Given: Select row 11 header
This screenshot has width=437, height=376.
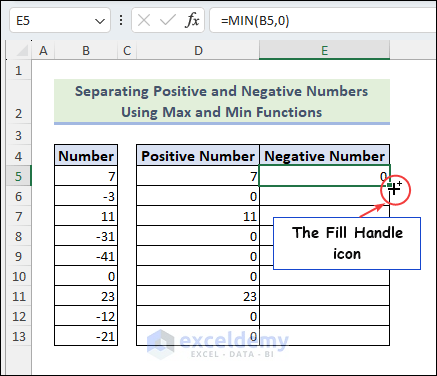Looking at the screenshot, I should click(18, 296).
